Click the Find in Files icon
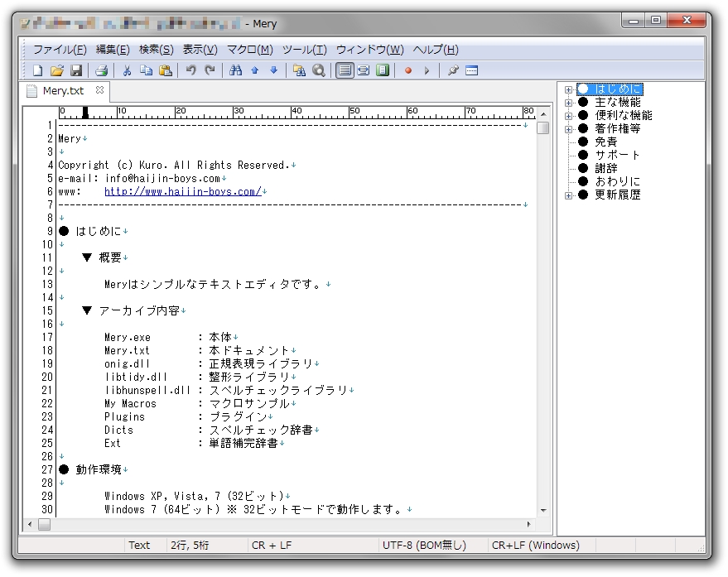The image size is (728, 577). [300, 70]
